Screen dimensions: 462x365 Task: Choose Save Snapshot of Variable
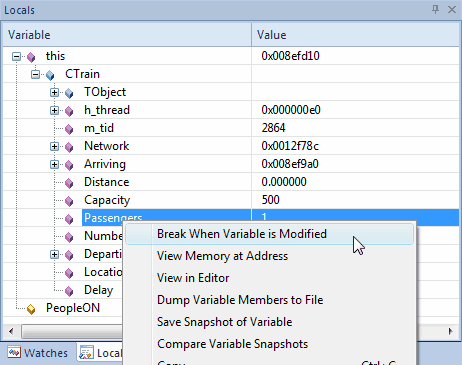[270, 322]
